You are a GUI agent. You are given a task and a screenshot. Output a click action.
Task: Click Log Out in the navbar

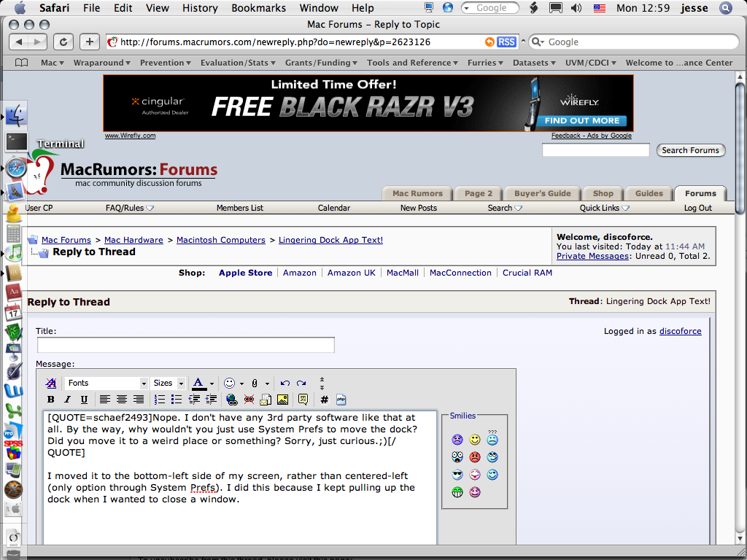point(697,208)
